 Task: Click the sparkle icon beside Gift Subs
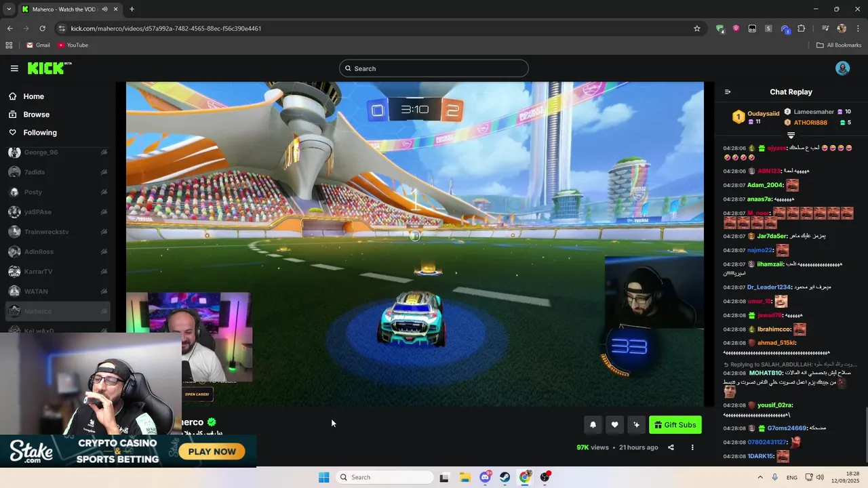[x=636, y=425]
